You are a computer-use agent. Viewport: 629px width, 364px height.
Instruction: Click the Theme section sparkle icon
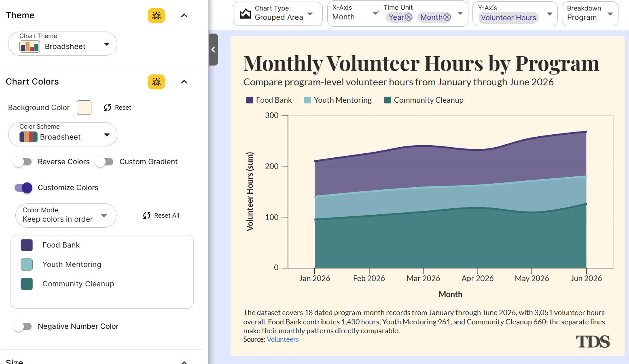coord(156,15)
